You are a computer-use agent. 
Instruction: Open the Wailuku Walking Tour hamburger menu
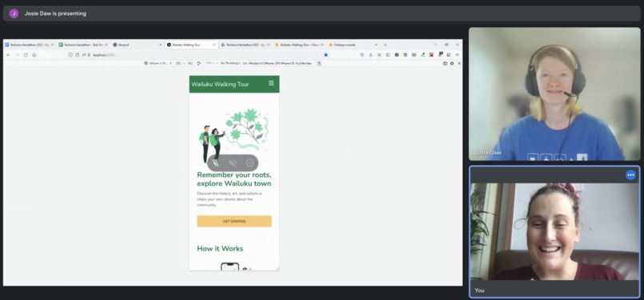[271, 83]
